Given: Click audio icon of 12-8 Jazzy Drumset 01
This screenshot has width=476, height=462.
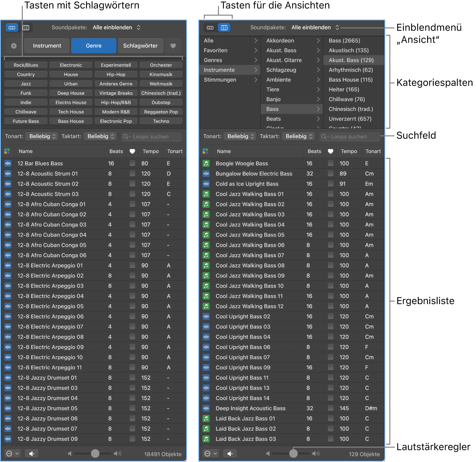Looking at the screenshot, I should [8, 378].
